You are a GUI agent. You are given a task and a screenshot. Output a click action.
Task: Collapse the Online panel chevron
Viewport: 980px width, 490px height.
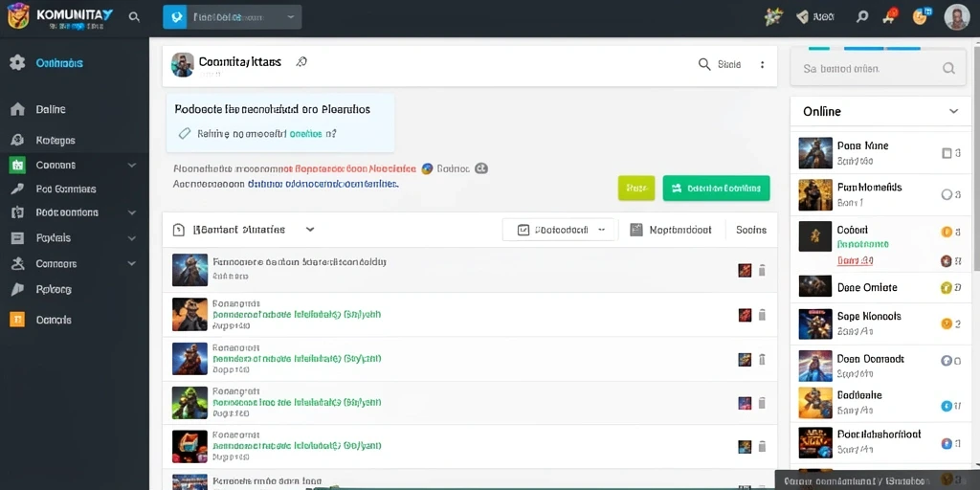coord(954,111)
